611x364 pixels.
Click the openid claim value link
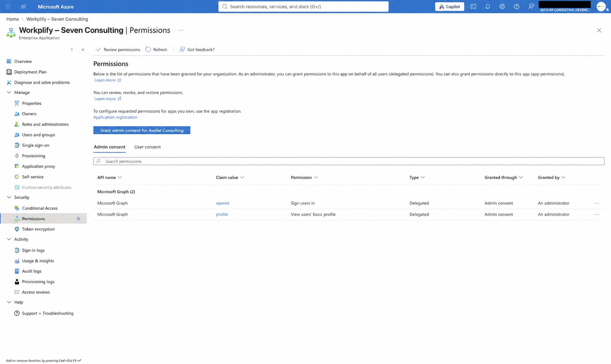pyautogui.click(x=222, y=203)
